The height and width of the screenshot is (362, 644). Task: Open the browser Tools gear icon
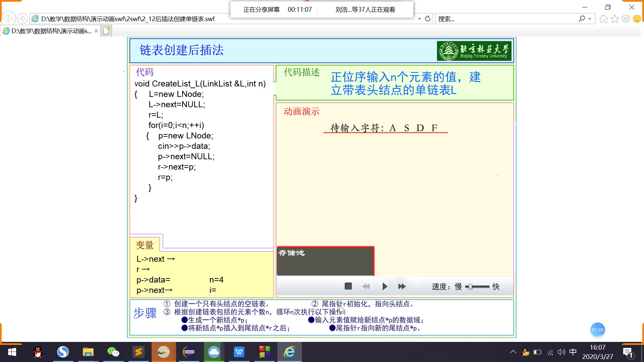[x=626, y=19]
